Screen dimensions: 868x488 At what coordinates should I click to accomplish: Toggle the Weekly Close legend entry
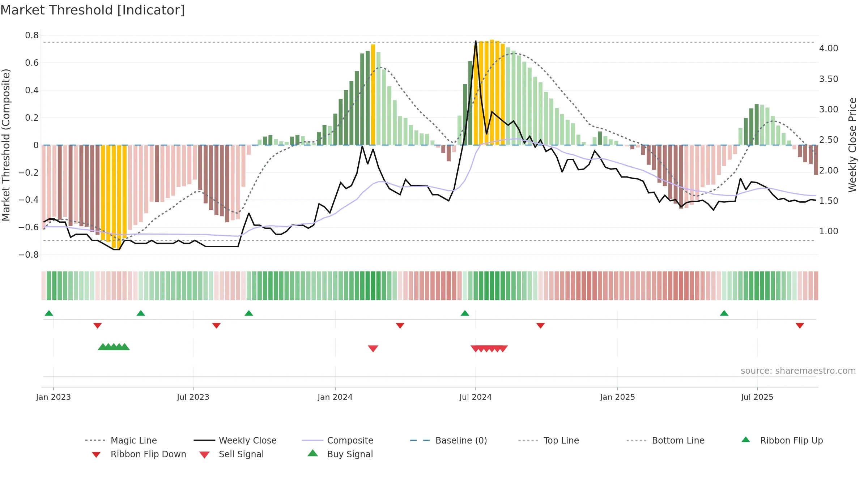click(235, 440)
